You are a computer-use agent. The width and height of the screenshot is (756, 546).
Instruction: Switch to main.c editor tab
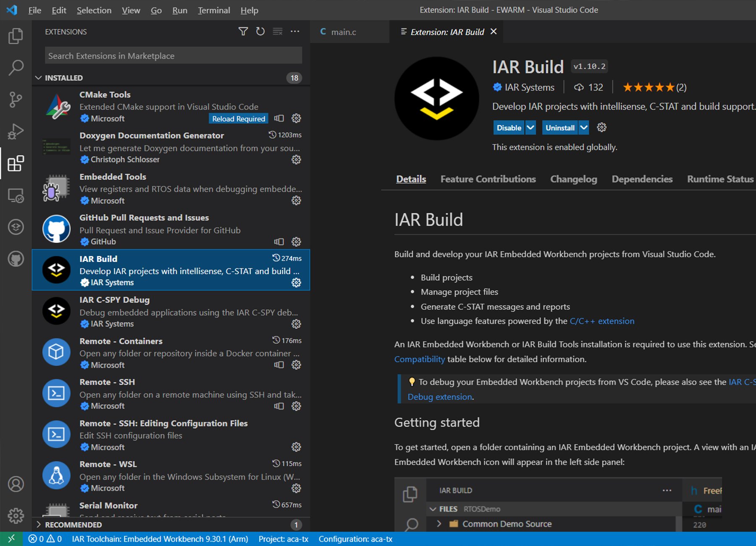(349, 32)
